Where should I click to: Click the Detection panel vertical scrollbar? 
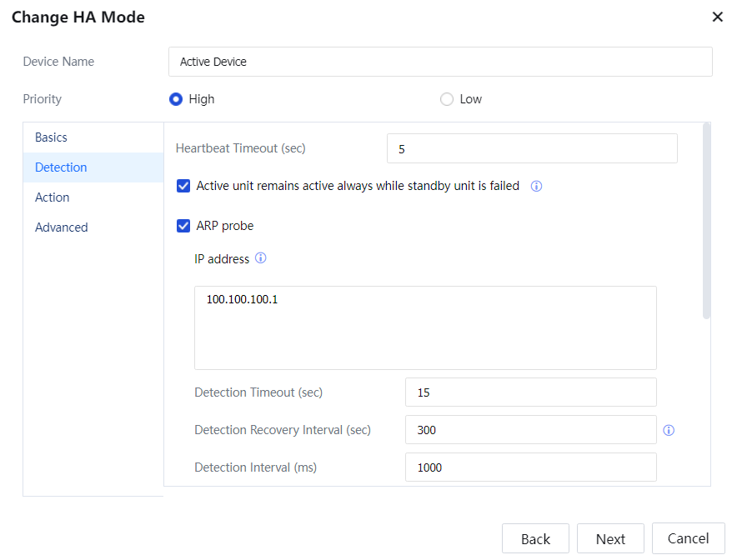(x=707, y=221)
